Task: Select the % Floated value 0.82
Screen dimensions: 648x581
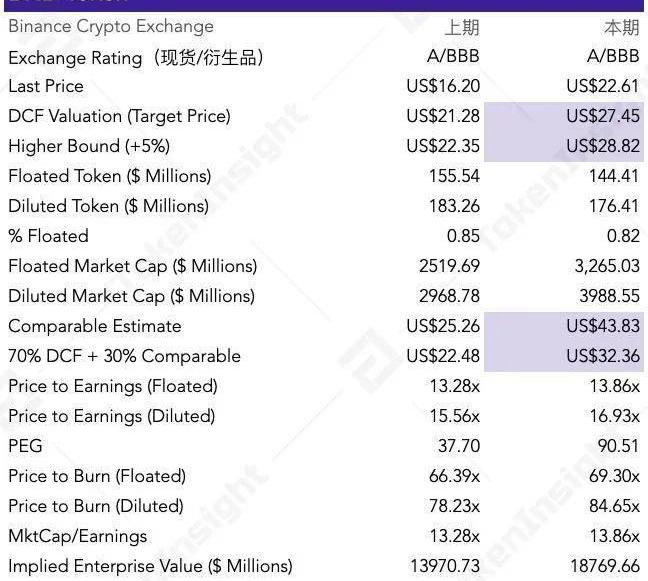Action: pyautogui.click(x=622, y=236)
